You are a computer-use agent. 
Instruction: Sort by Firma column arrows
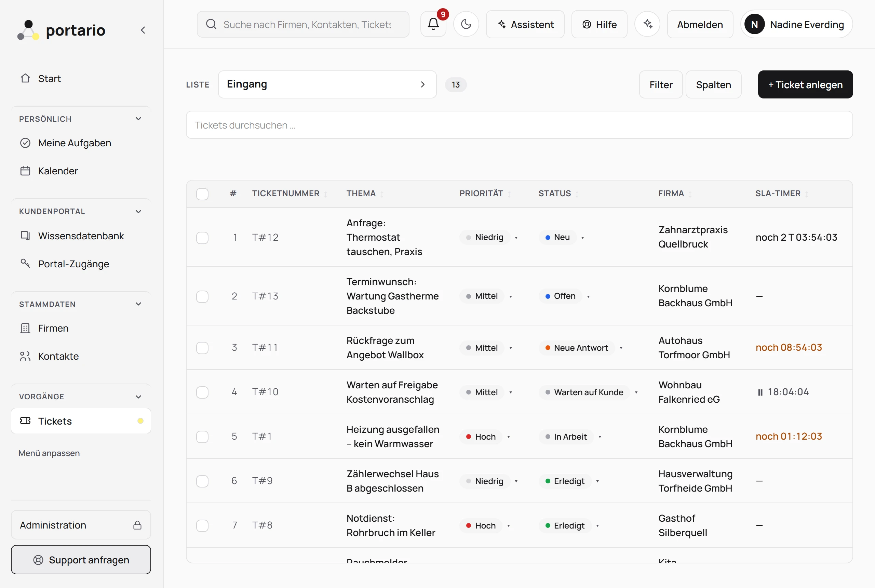pyautogui.click(x=690, y=194)
